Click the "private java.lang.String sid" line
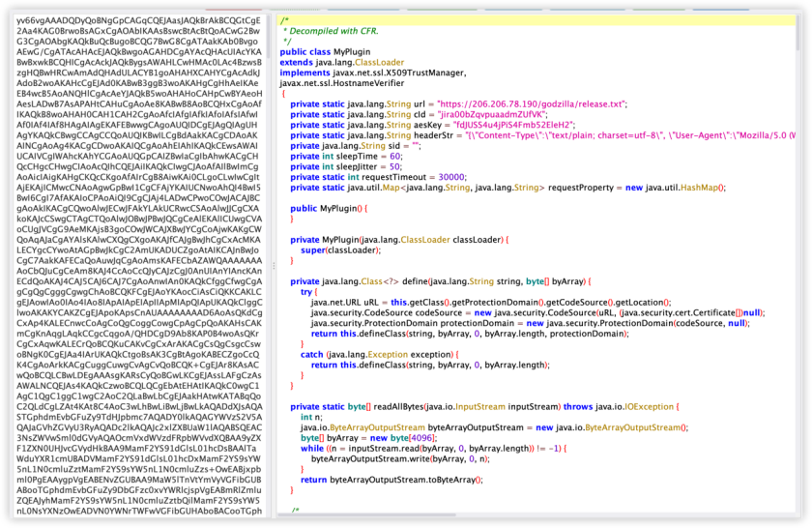812x528 pixels. [x=356, y=146]
